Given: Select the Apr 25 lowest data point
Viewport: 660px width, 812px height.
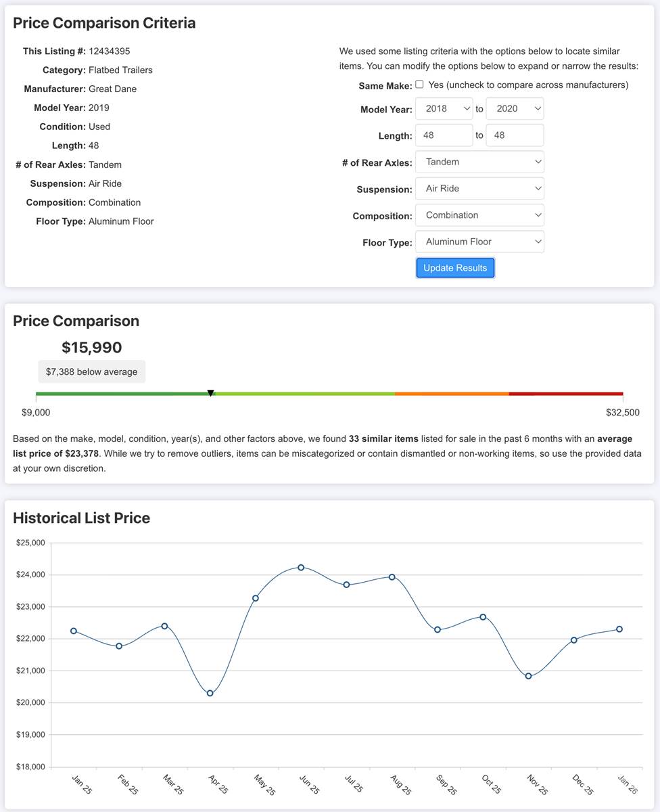Looking at the screenshot, I should tap(210, 693).
